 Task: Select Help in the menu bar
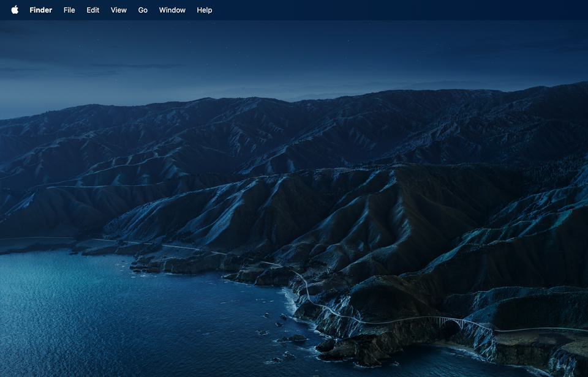[205, 10]
